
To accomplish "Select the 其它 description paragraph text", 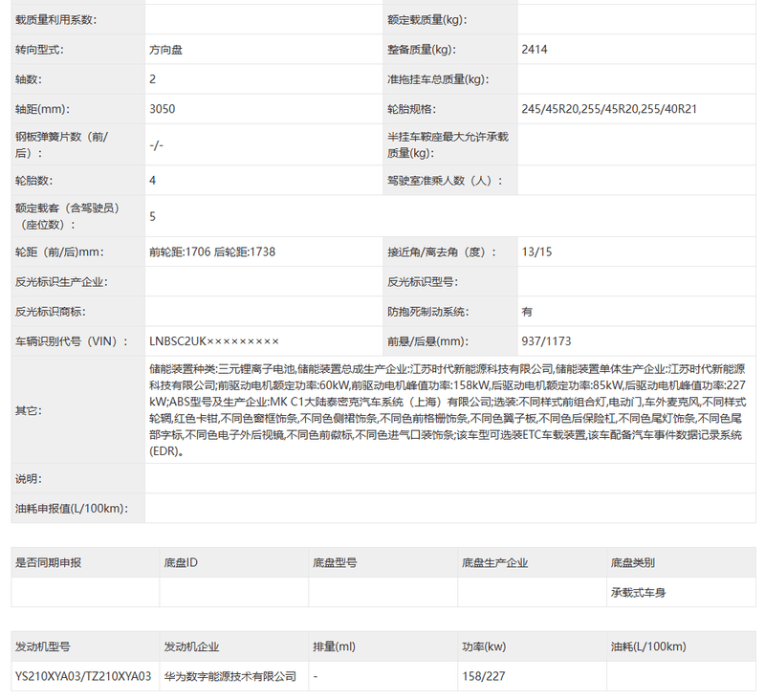I will 430,406.
